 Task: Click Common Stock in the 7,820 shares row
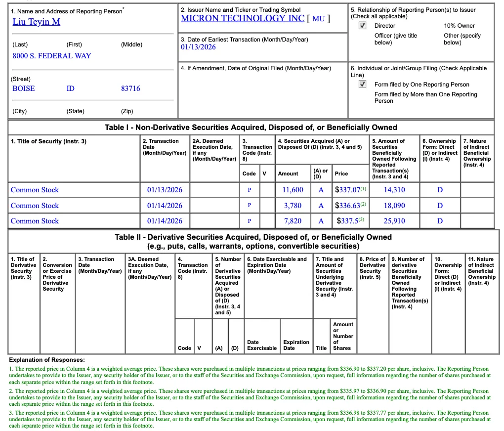click(35, 221)
